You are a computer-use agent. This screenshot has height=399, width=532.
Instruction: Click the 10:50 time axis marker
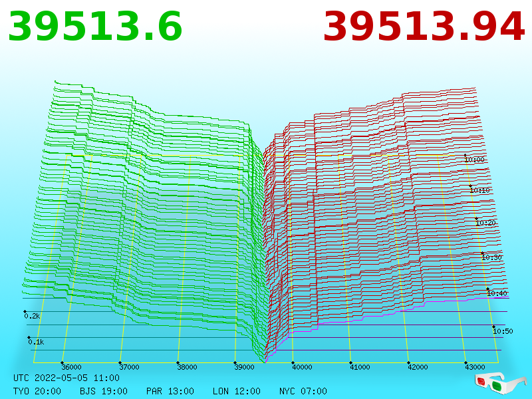[503, 331]
